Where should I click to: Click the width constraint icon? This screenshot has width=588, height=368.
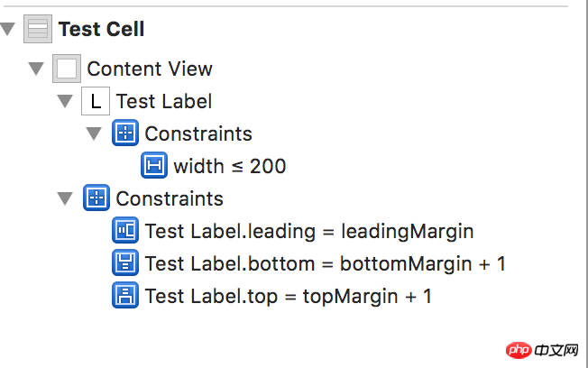pyautogui.click(x=153, y=166)
